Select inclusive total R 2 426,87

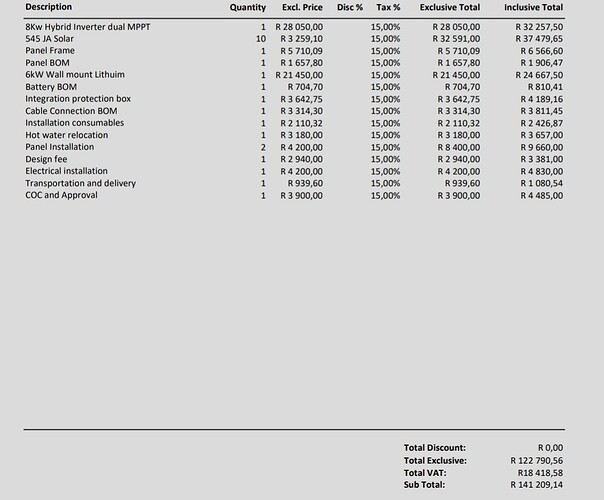[x=542, y=123]
